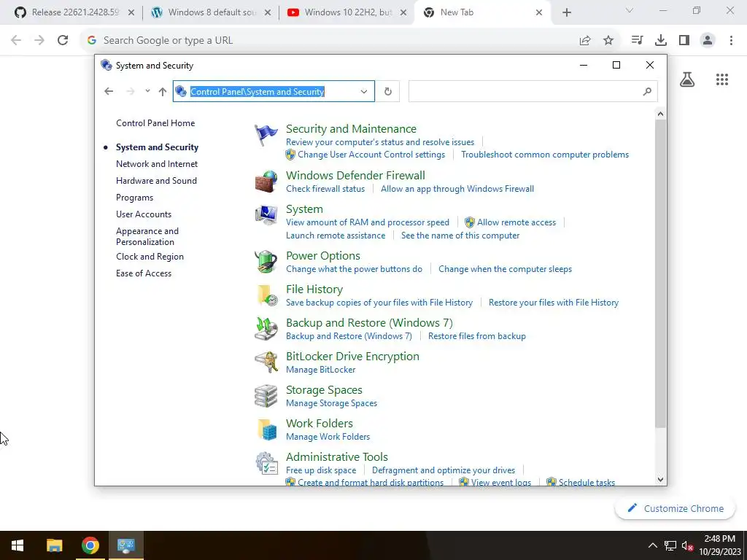Open the Windows Defender Firewall brick wall icon
The width and height of the screenshot is (747, 560).
[x=266, y=182]
